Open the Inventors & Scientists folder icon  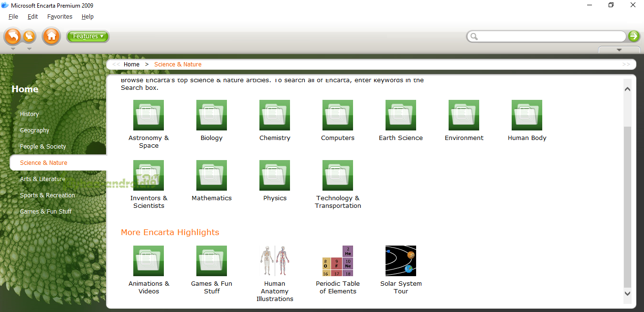(x=149, y=175)
